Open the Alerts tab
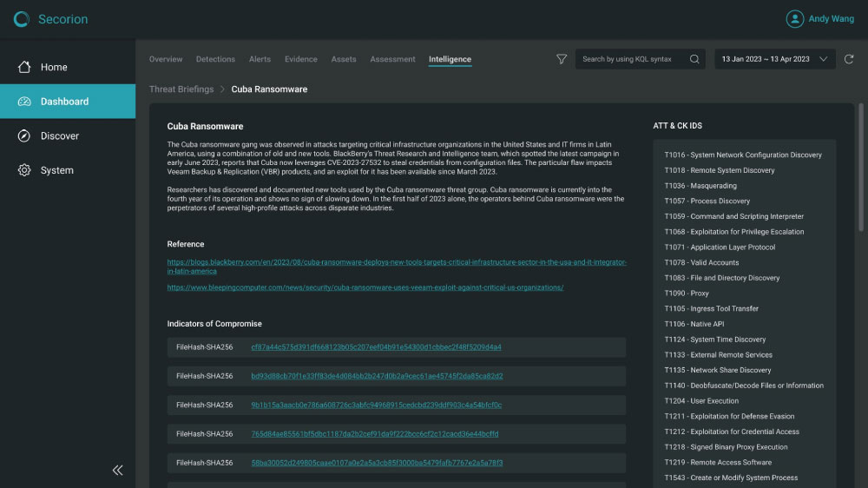 (260, 59)
